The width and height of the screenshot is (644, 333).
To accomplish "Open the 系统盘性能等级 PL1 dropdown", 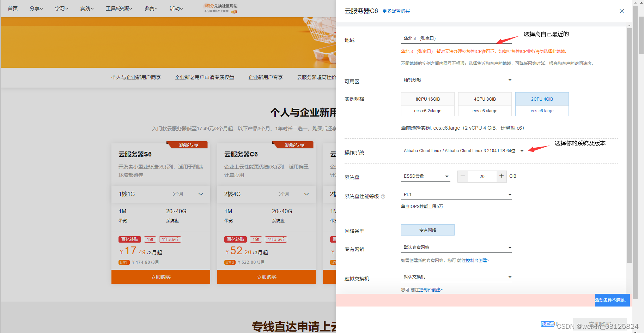I will tap(456, 195).
